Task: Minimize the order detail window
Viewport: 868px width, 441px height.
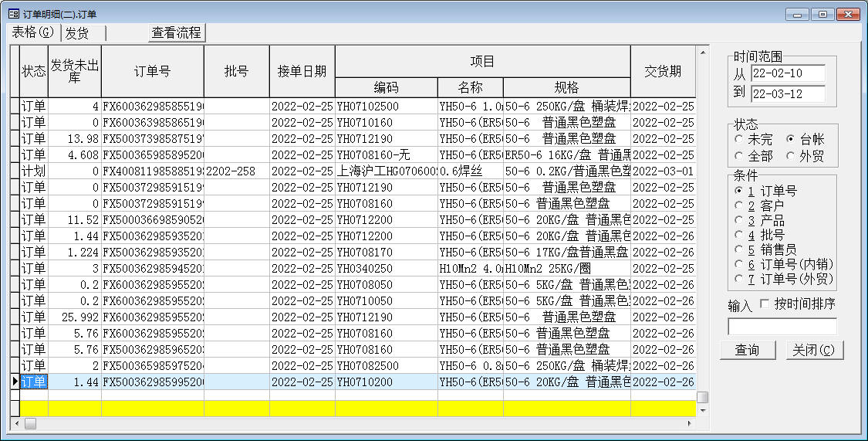Action: click(798, 14)
